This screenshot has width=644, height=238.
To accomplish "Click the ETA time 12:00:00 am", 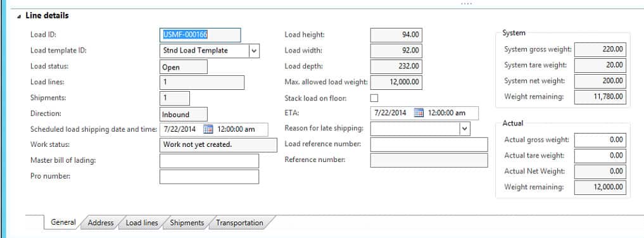I will click(x=447, y=113).
